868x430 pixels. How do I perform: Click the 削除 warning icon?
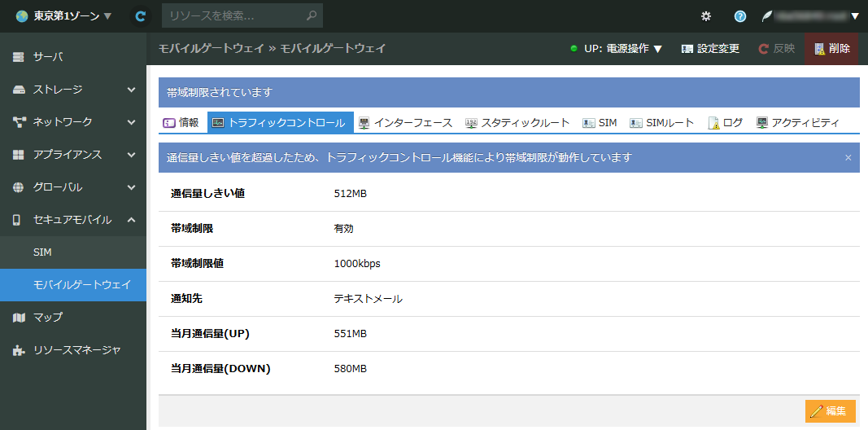(820, 49)
